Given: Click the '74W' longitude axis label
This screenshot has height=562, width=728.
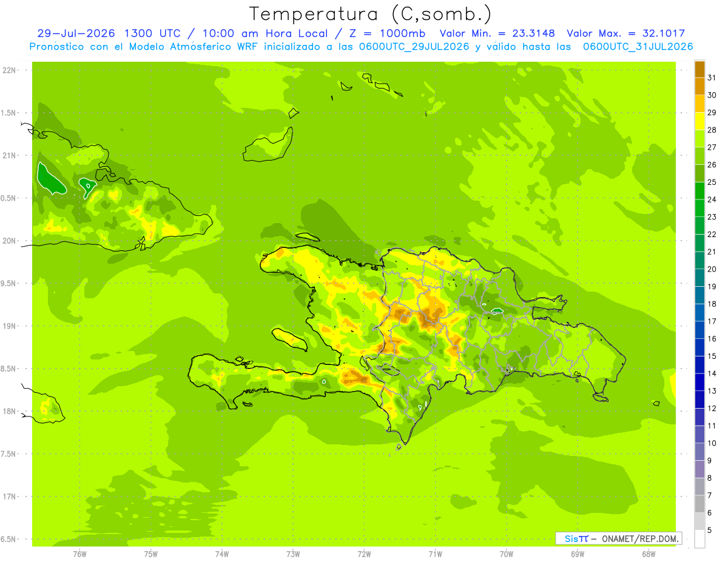Looking at the screenshot, I should (x=221, y=554).
